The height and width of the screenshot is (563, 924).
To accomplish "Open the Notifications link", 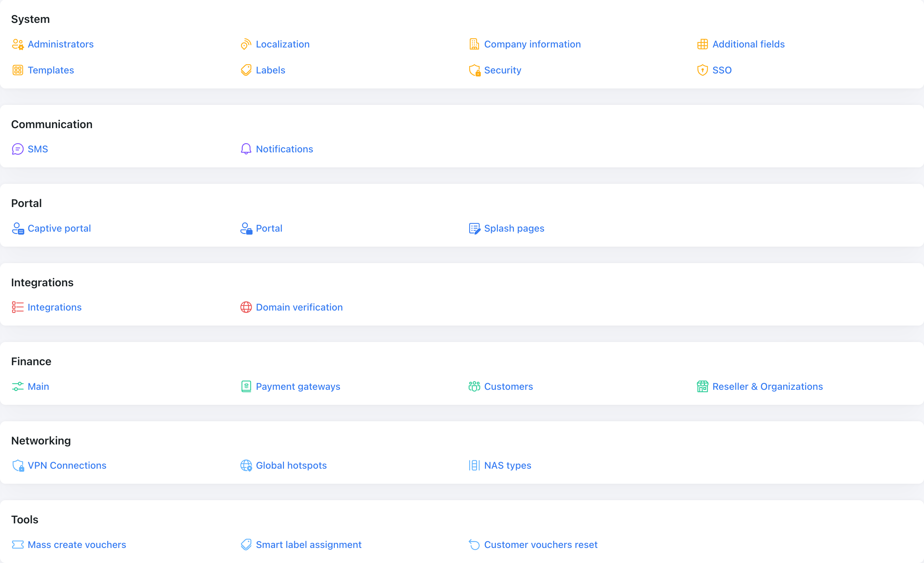I will (284, 149).
